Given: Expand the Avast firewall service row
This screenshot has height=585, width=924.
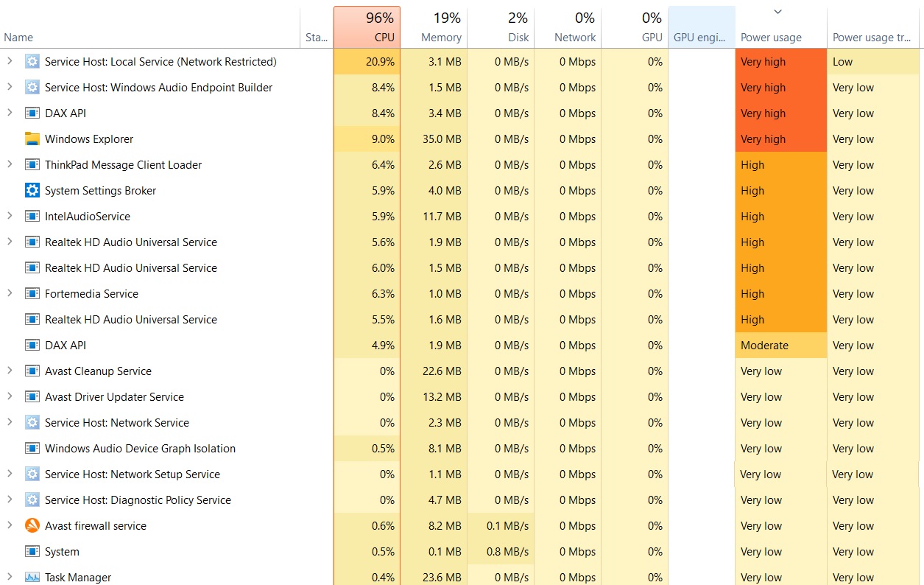Looking at the screenshot, I should [10, 525].
